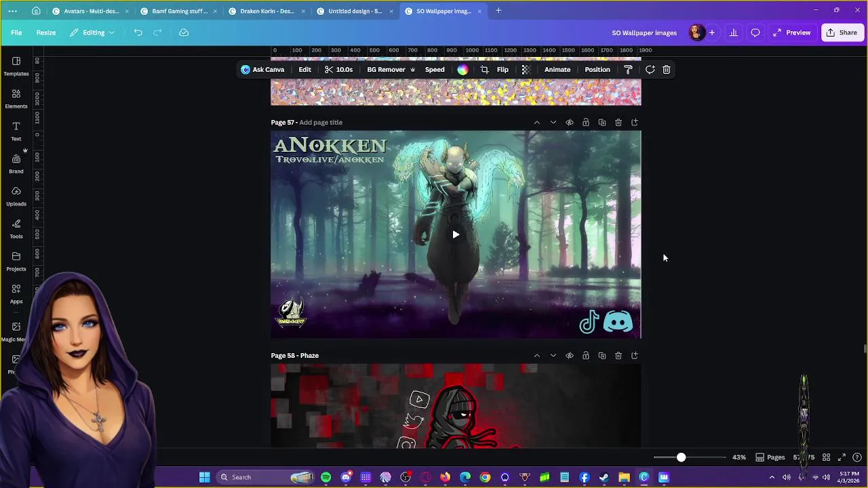Delete Page 58 - Phaze
This screenshot has height=488, width=868.
coord(618,356)
